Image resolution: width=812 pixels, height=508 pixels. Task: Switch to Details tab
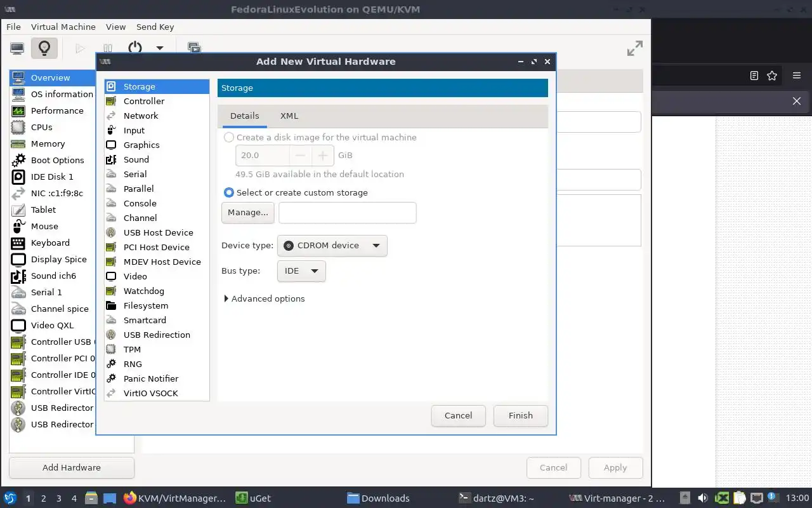(x=244, y=116)
